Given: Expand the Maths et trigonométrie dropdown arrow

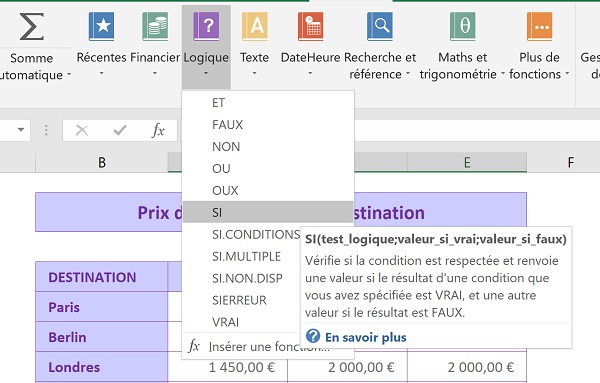Looking at the screenshot, I should pos(503,73).
